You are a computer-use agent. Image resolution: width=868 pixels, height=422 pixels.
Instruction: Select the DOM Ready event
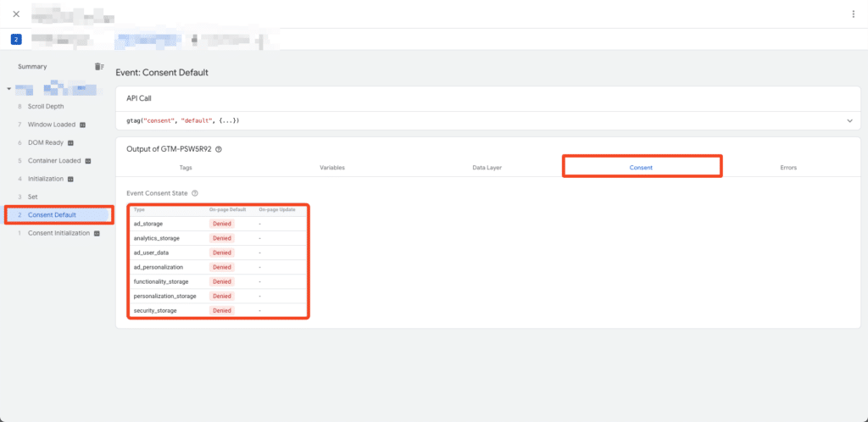click(x=46, y=142)
